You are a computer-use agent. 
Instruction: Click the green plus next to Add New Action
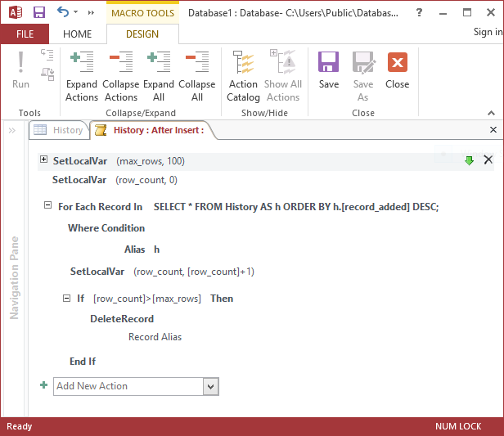[43, 385]
